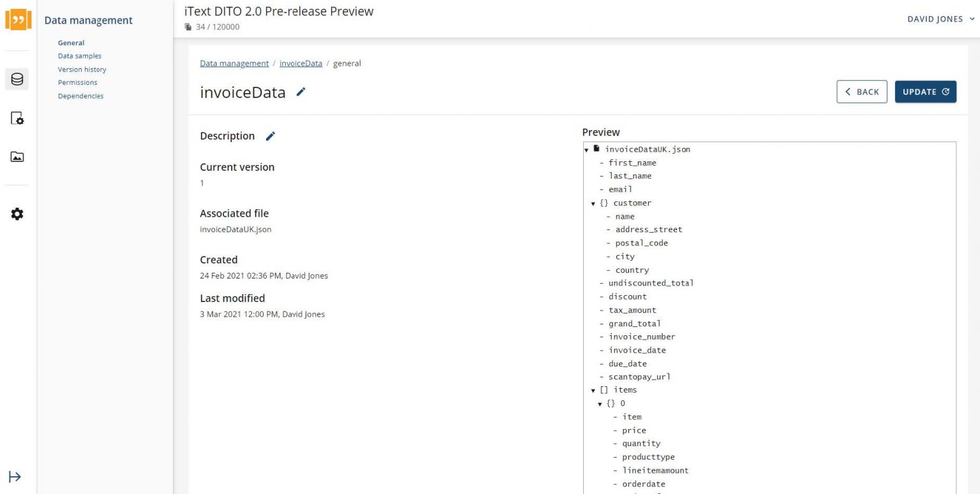Screen dimensions: 980x494
Task: Expand the sidebar using the arrow icon
Action: [15, 476]
